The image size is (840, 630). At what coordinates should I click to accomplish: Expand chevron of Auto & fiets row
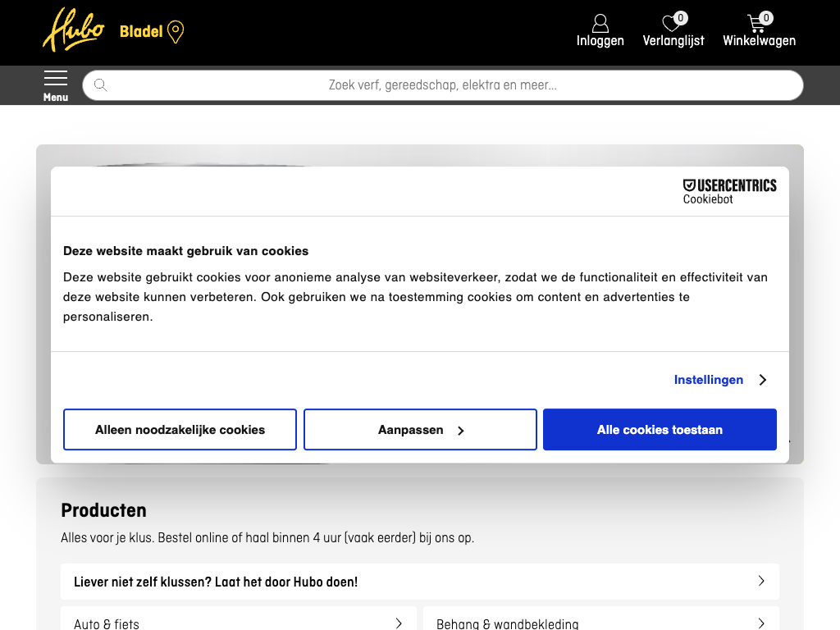(399, 623)
